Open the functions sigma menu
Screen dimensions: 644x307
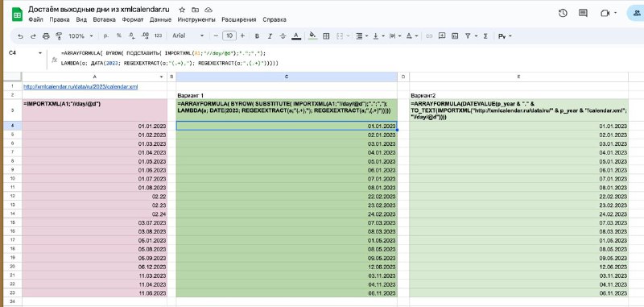click(485, 36)
